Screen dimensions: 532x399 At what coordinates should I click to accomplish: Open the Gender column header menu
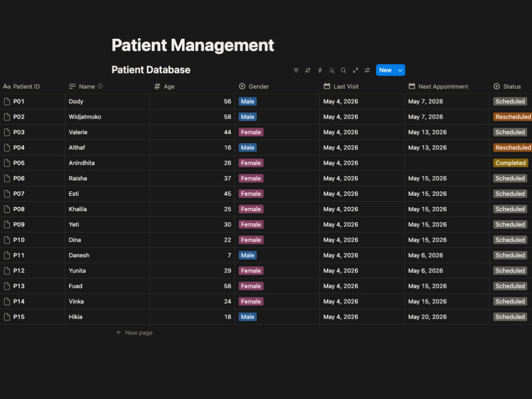point(254,87)
